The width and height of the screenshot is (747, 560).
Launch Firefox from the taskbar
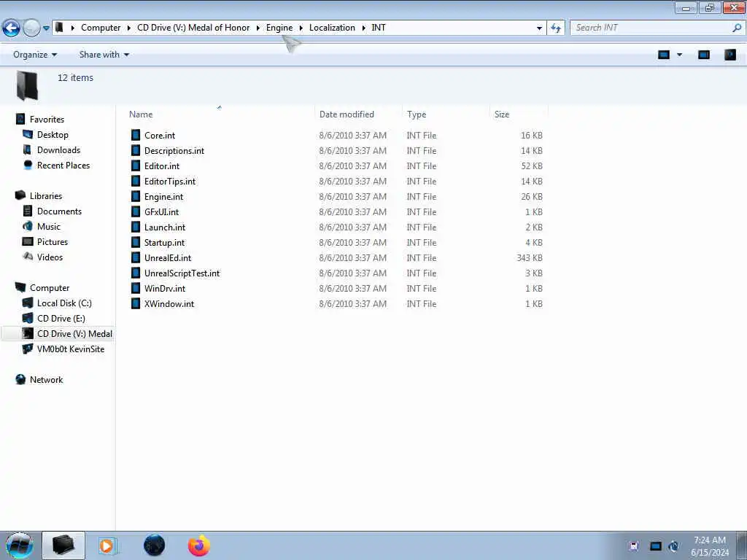coord(198,545)
